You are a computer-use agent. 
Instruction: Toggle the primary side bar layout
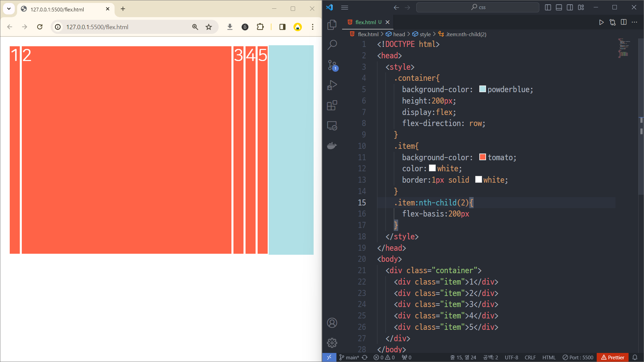click(548, 7)
